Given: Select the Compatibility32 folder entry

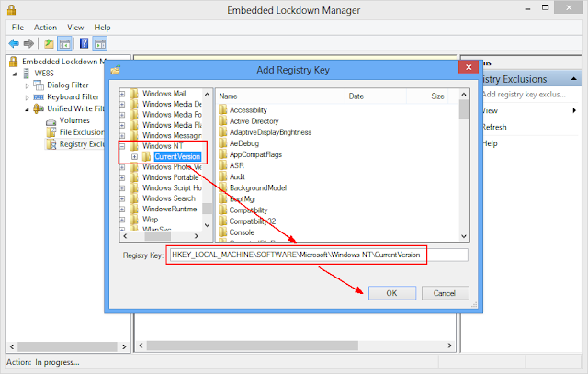Looking at the screenshot, I should [x=253, y=221].
